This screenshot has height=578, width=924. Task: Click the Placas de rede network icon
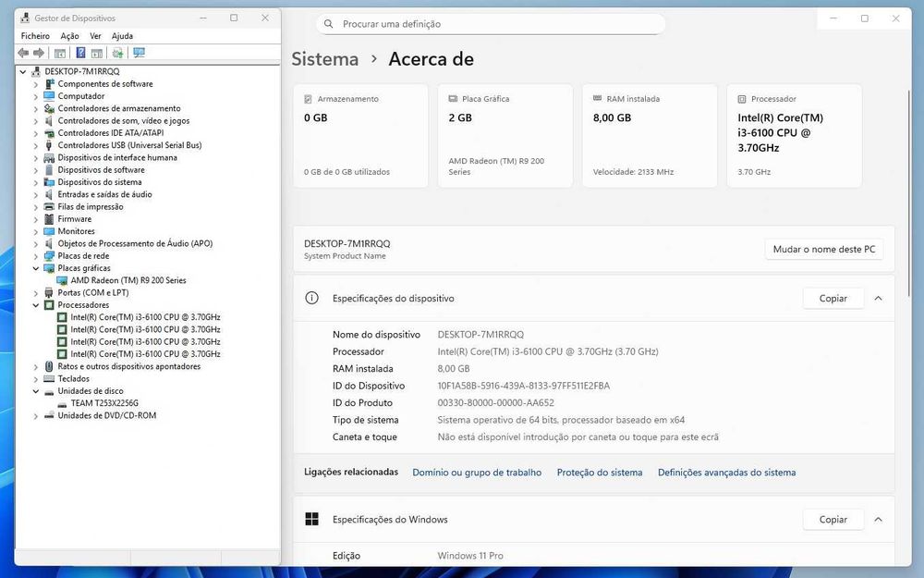(50, 256)
